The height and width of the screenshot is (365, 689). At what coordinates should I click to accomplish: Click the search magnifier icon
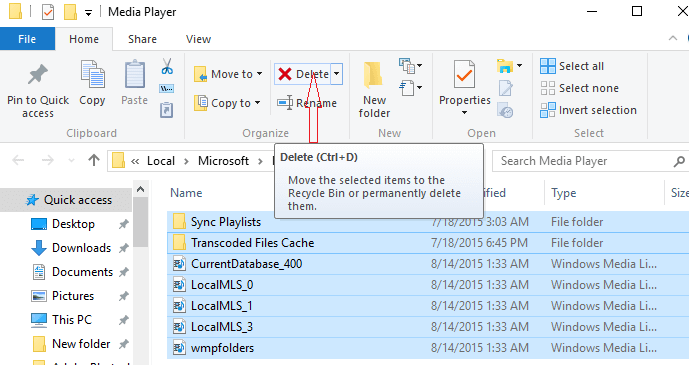pyautogui.click(x=679, y=162)
